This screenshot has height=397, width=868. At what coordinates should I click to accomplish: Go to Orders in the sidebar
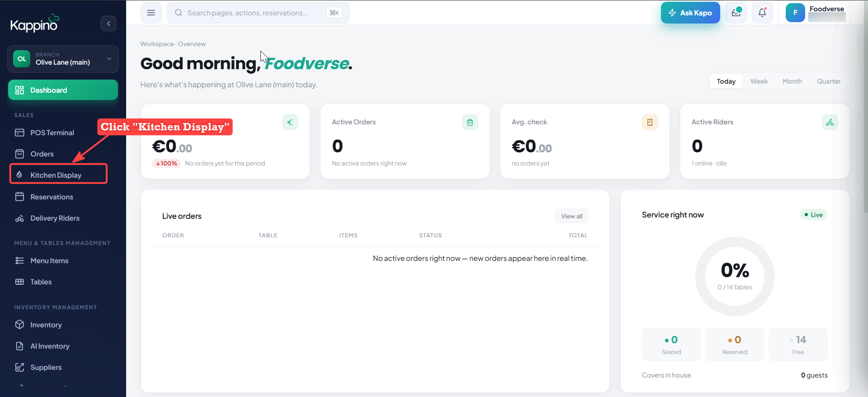click(63, 154)
